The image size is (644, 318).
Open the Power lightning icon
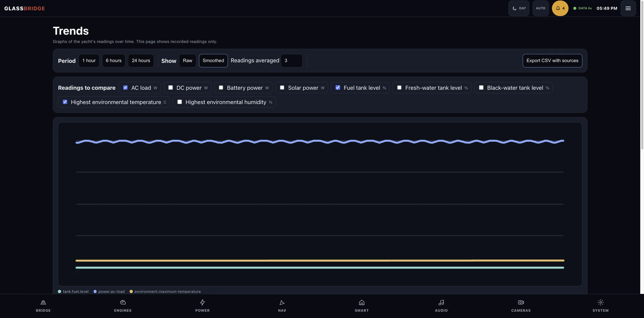(x=202, y=303)
